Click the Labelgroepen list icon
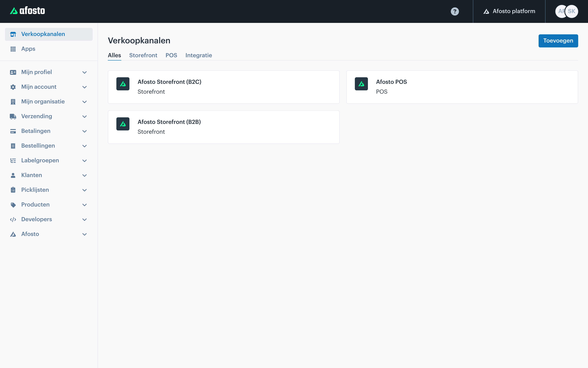This screenshot has width=588, height=368. [x=13, y=161]
